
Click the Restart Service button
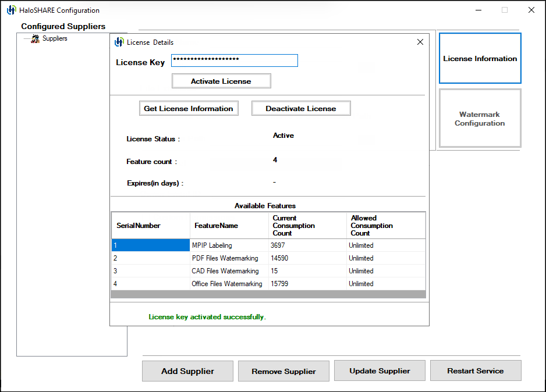[475, 370]
